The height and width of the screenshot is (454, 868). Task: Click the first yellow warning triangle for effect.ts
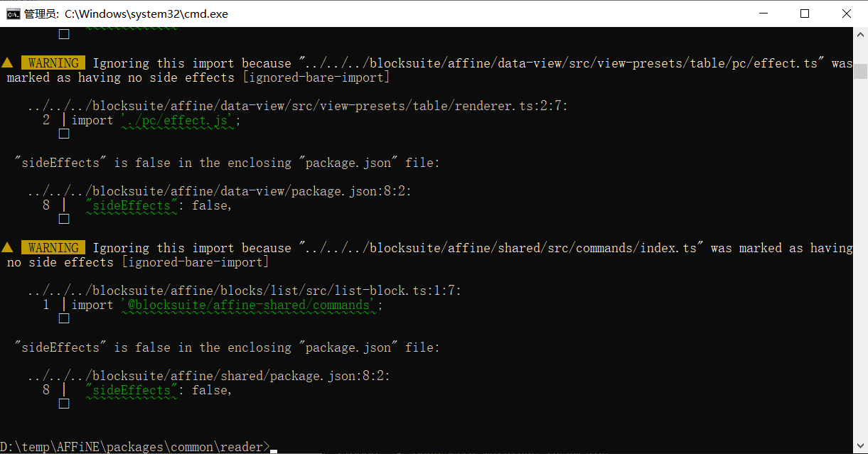tap(8, 63)
